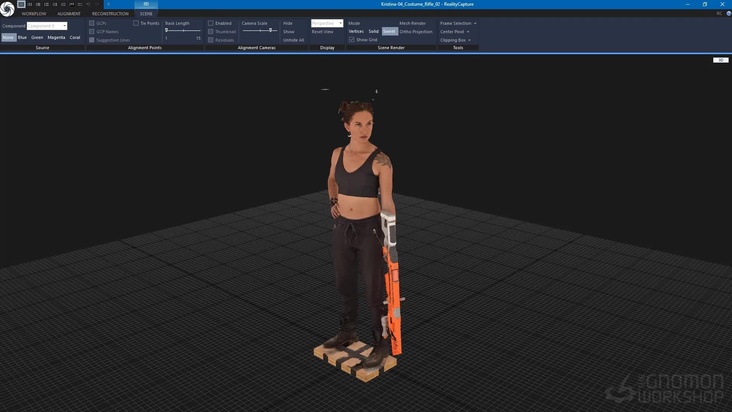Expand the Center Pivot dropdown
This screenshot has width=732, height=412.
(455, 31)
